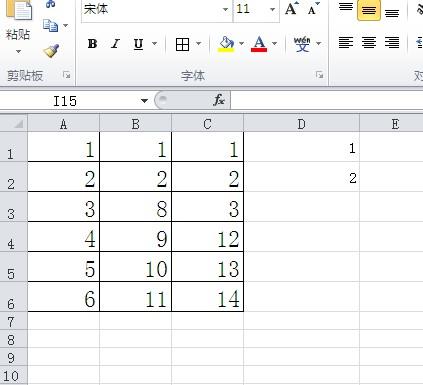Toggle Underline formatting
423x385 pixels.
[x=138, y=44]
